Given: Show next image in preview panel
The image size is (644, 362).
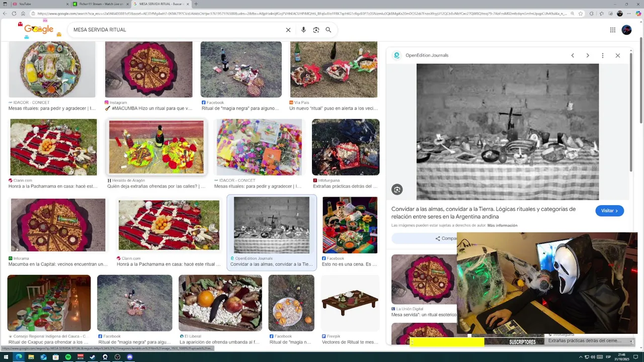Looking at the screenshot, I should coord(588,55).
